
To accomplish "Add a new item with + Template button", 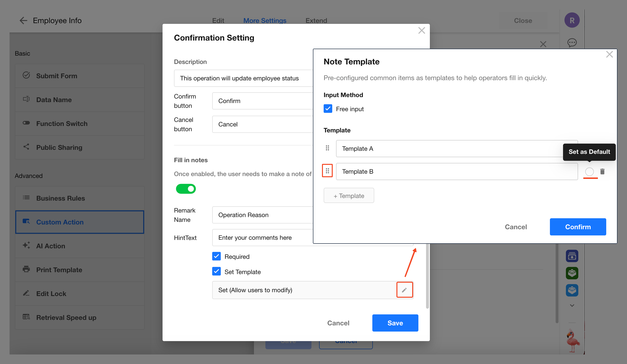I will pos(348,196).
